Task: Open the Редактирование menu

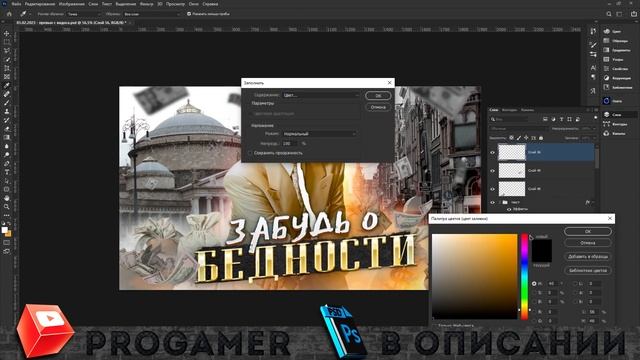Action: pos(40,4)
